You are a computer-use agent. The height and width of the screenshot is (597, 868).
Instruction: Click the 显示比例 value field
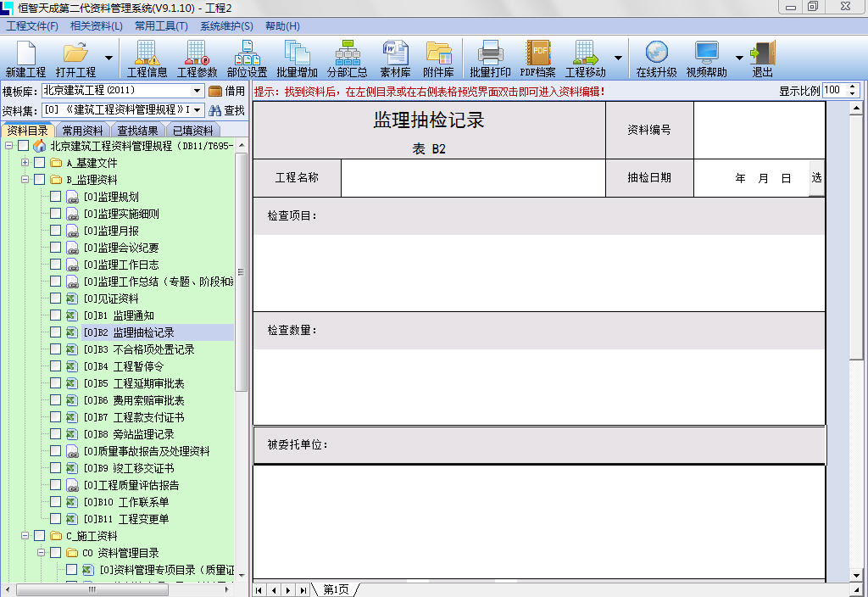point(835,90)
